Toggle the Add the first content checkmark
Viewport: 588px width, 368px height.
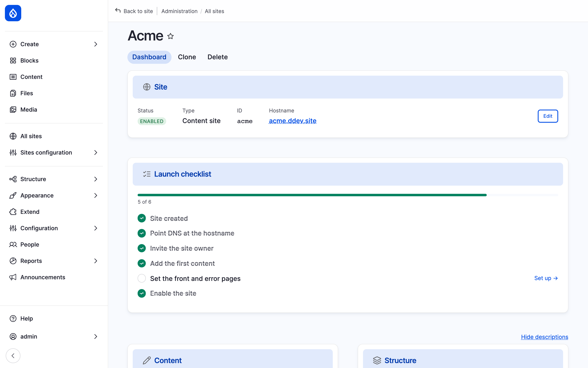[x=142, y=263]
